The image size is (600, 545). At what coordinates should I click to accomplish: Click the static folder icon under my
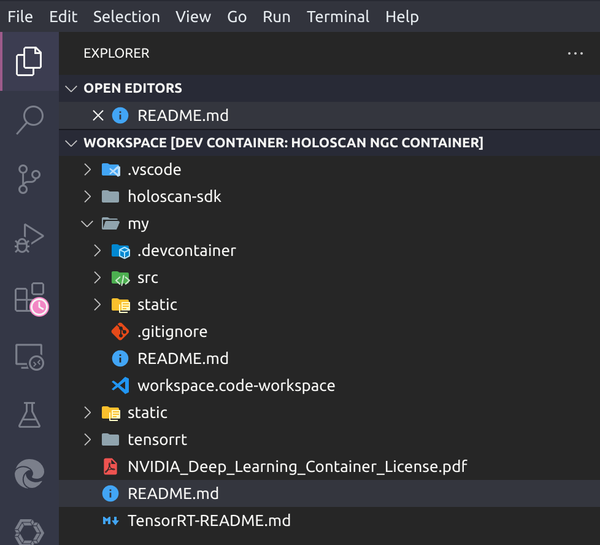click(x=121, y=305)
